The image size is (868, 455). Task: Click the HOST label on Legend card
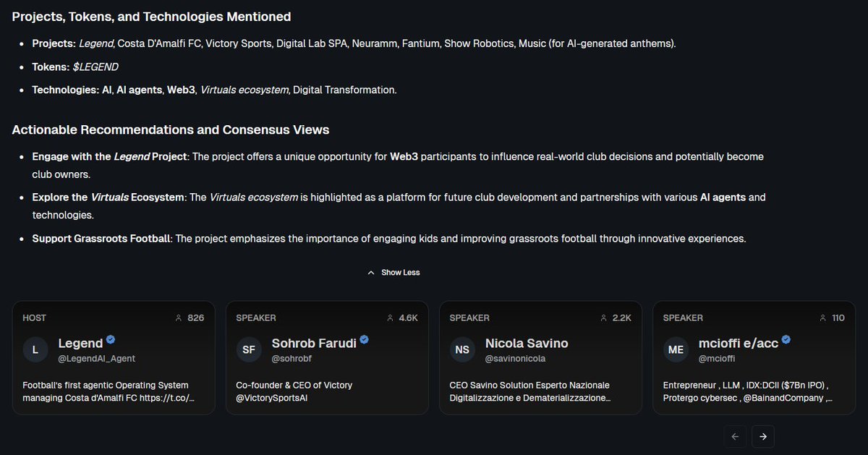(x=35, y=318)
